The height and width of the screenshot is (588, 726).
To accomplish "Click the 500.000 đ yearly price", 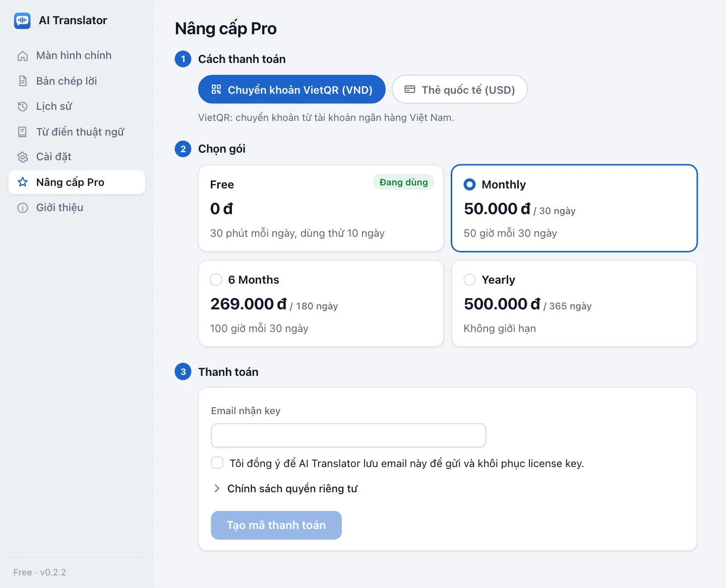I will click(502, 304).
